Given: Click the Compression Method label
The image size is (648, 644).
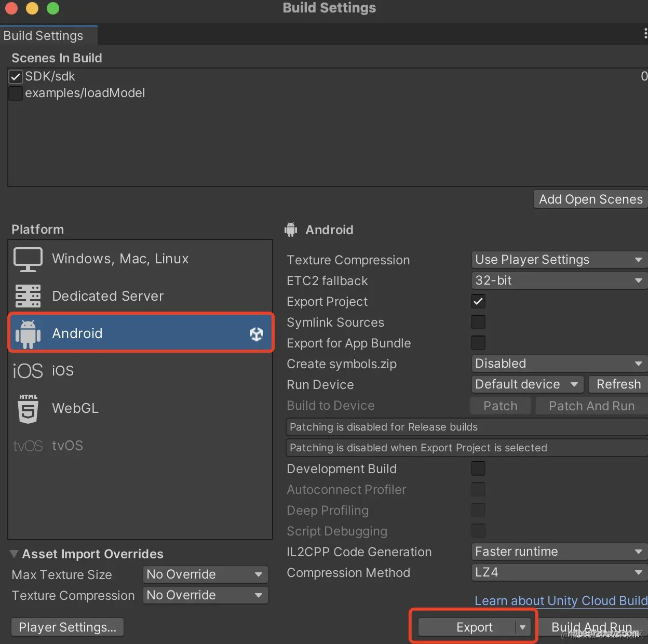Looking at the screenshot, I should (348, 573).
